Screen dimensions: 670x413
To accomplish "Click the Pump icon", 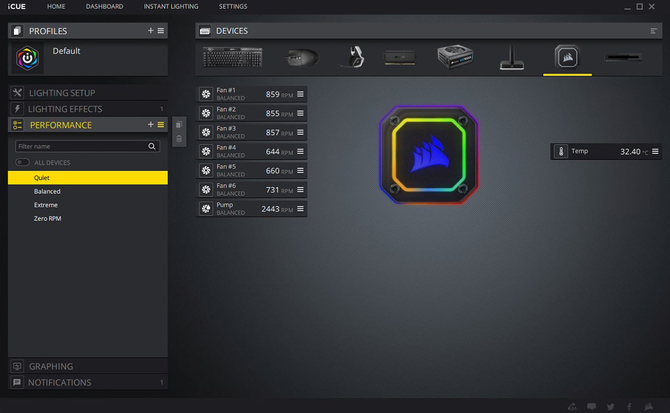I will tap(206, 208).
